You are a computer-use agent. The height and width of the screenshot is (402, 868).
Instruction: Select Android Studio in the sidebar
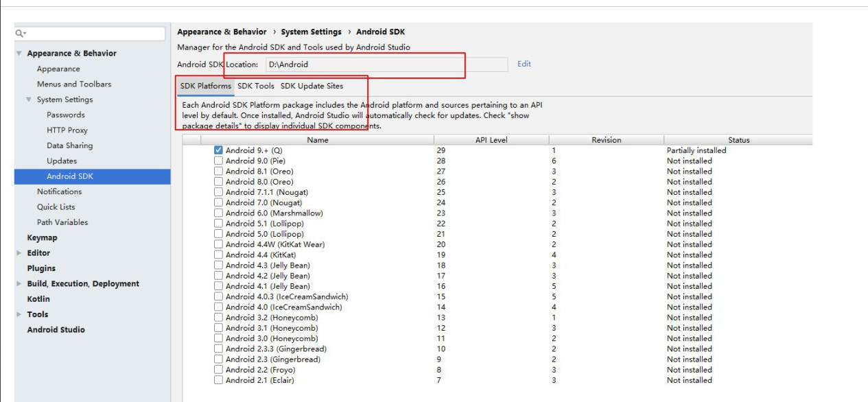click(56, 330)
